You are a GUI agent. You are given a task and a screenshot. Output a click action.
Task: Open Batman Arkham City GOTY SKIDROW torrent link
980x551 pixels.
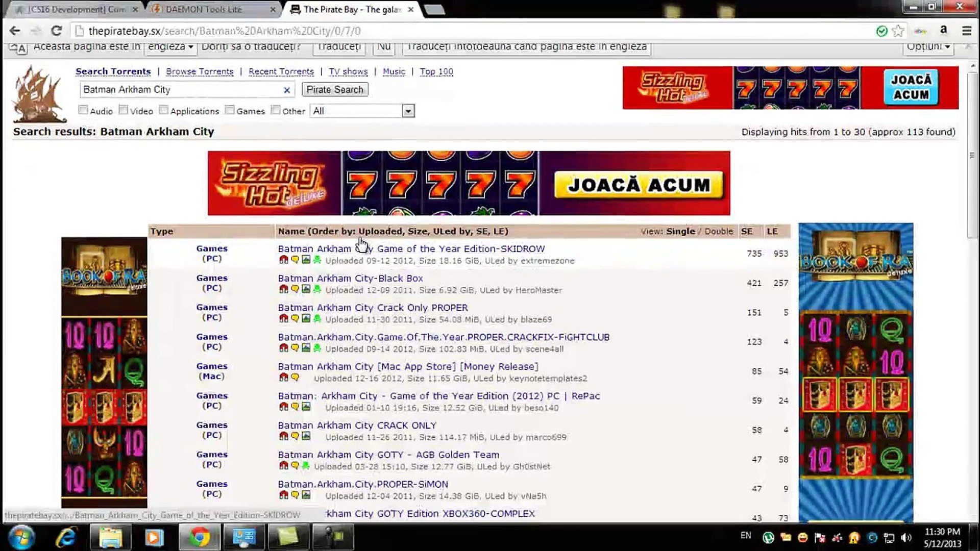(x=411, y=249)
